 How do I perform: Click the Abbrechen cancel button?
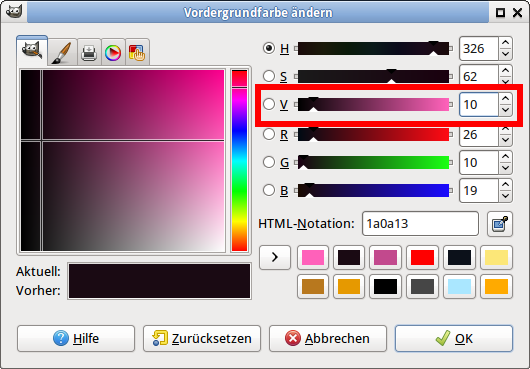[x=328, y=338]
